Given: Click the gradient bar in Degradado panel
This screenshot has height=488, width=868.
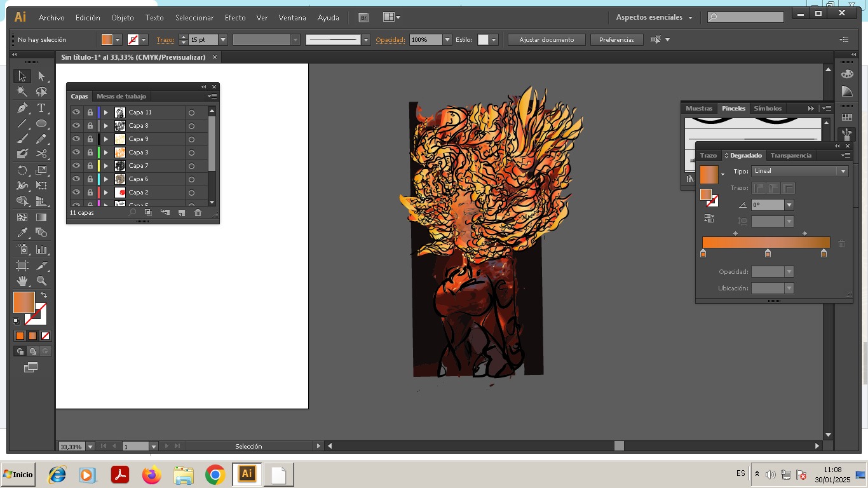Looking at the screenshot, I should coord(766,243).
